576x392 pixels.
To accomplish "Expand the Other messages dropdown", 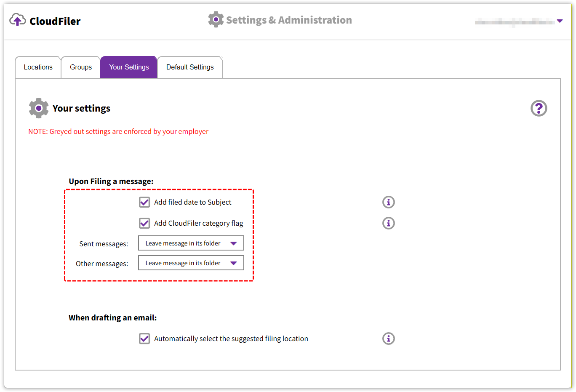I will 191,263.
